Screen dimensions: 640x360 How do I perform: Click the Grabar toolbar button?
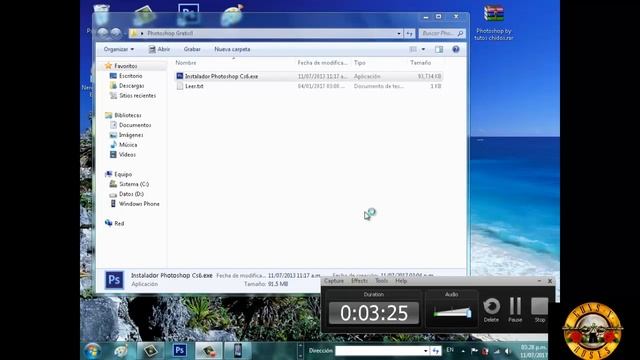pyautogui.click(x=192, y=49)
